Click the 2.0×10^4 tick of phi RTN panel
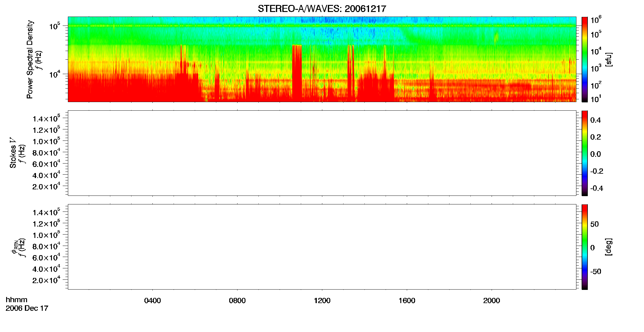 46,280
